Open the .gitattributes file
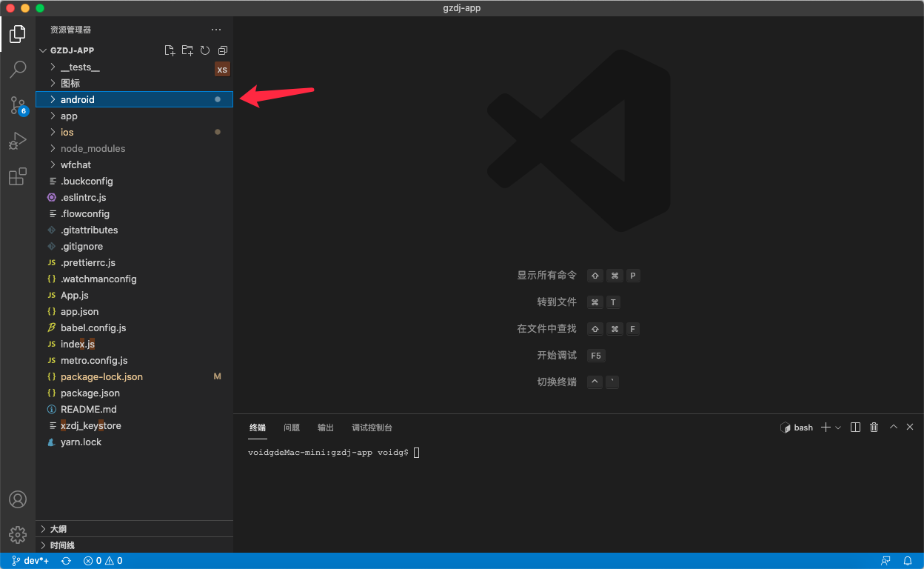924x569 pixels. (x=134, y=230)
